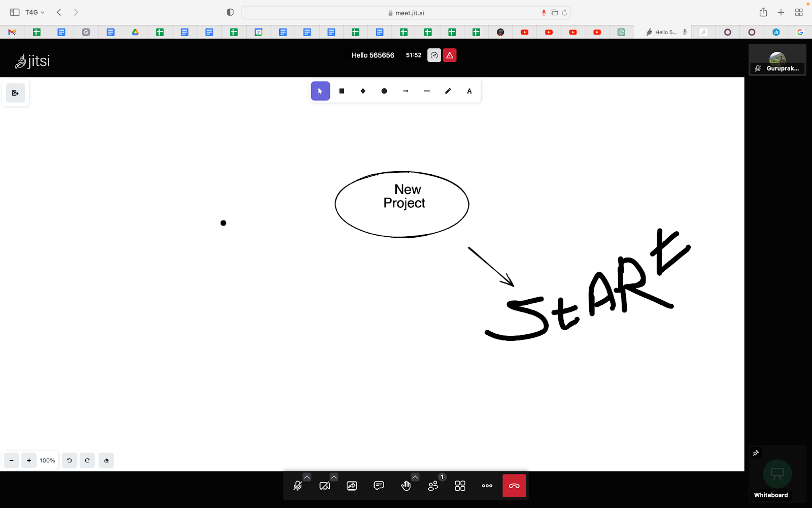Click the red warning alert icon

[450, 55]
